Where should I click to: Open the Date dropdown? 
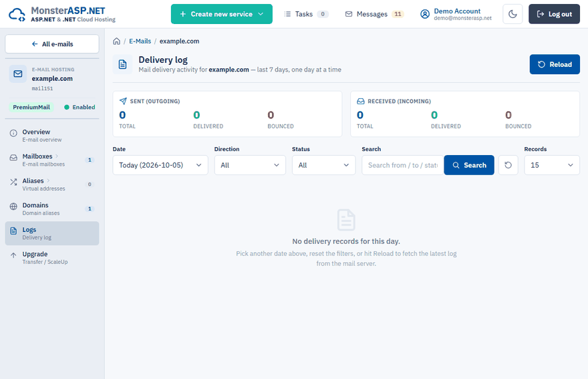click(160, 165)
